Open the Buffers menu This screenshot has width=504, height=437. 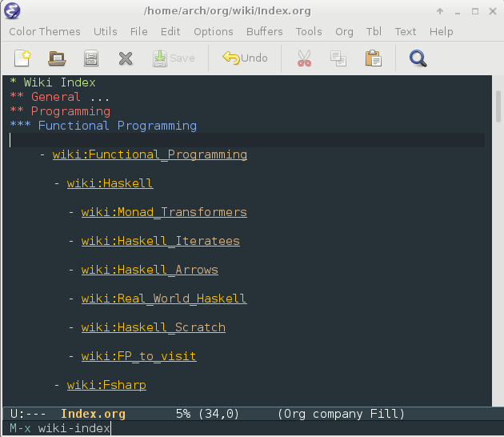(265, 31)
